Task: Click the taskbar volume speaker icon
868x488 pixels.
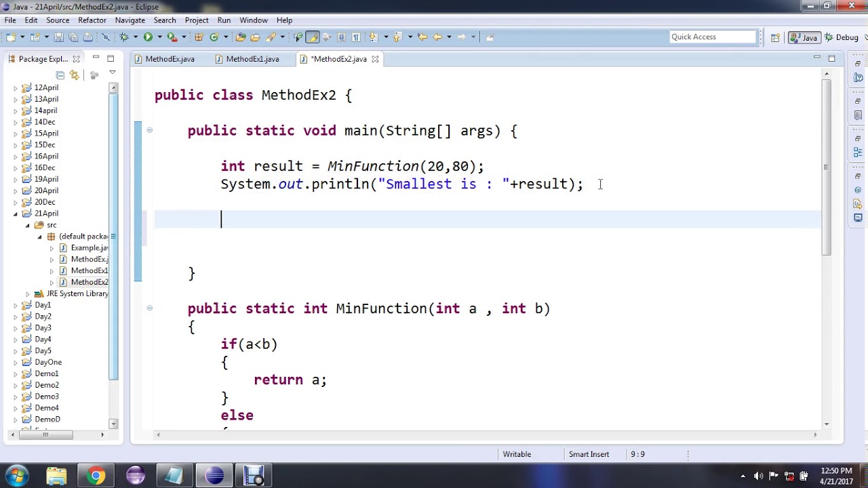Action: pos(758,476)
